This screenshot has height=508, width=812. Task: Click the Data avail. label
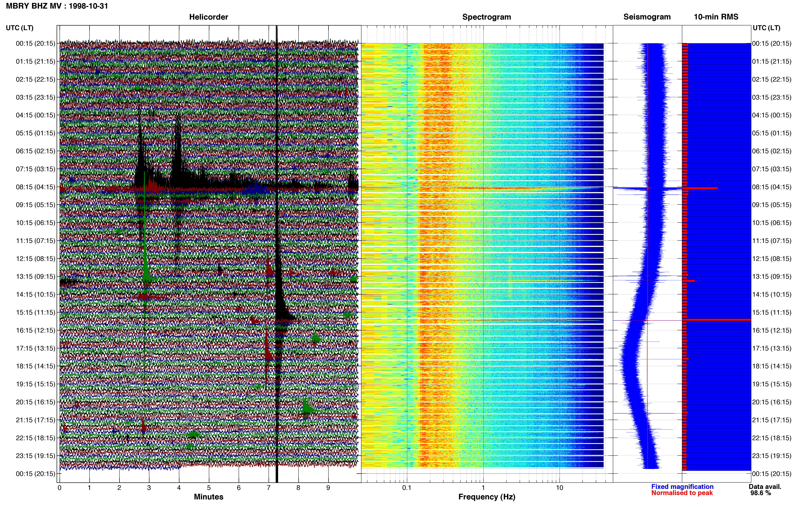click(x=765, y=486)
